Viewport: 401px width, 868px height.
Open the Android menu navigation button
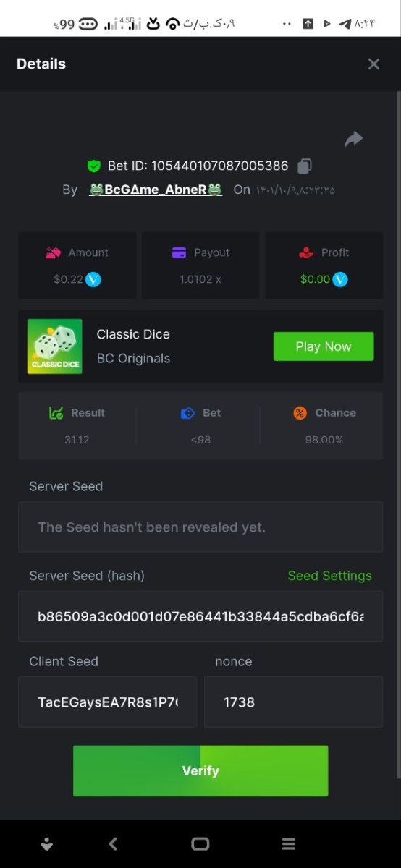pos(289,843)
